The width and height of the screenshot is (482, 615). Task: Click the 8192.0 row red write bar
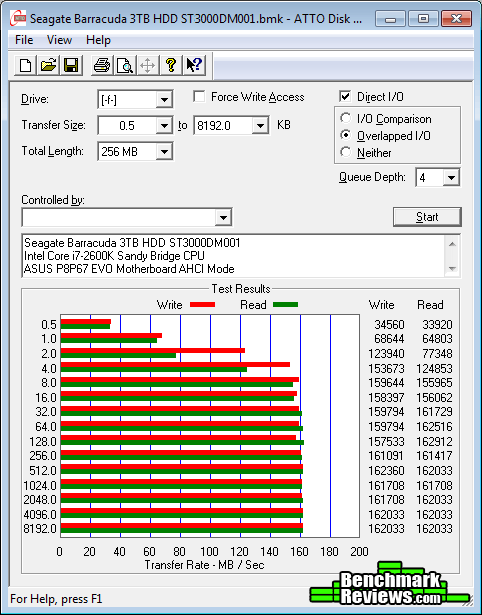(x=182, y=526)
